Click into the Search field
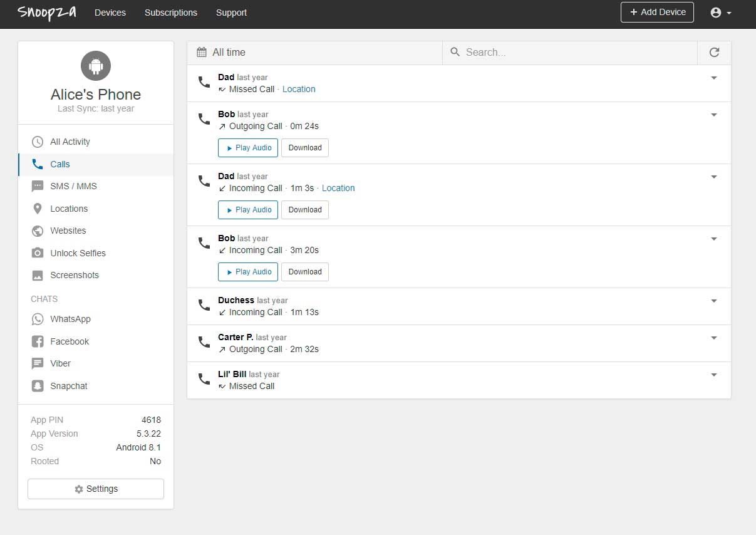 576,53
